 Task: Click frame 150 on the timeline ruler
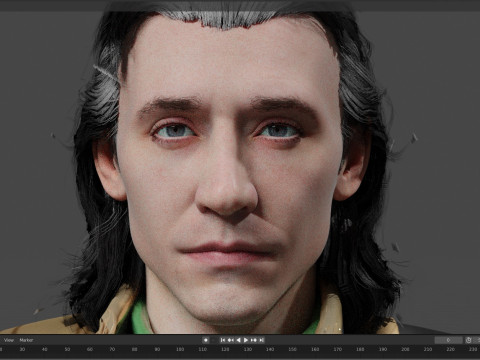[292, 349]
